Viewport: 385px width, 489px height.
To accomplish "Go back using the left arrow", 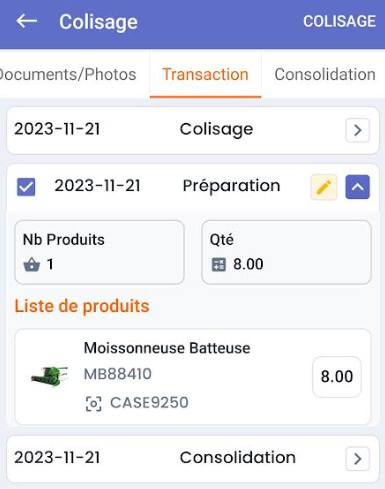I will click(27, 21).
